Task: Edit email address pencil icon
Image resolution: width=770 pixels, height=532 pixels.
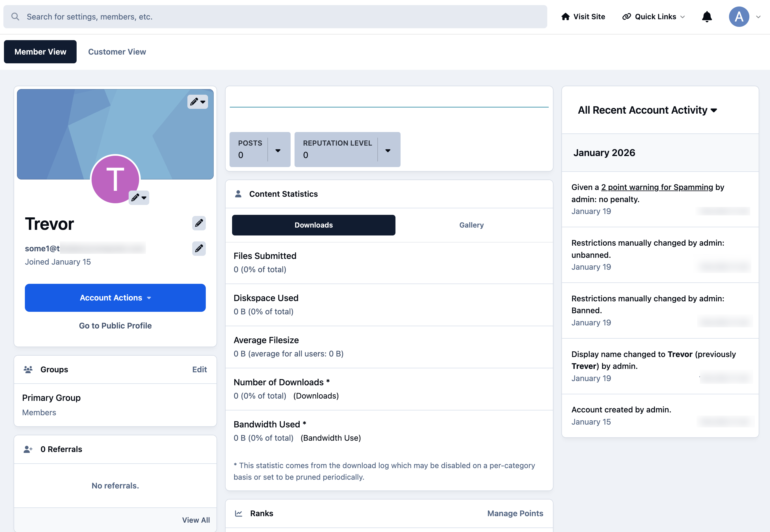Action: point(199,248)
